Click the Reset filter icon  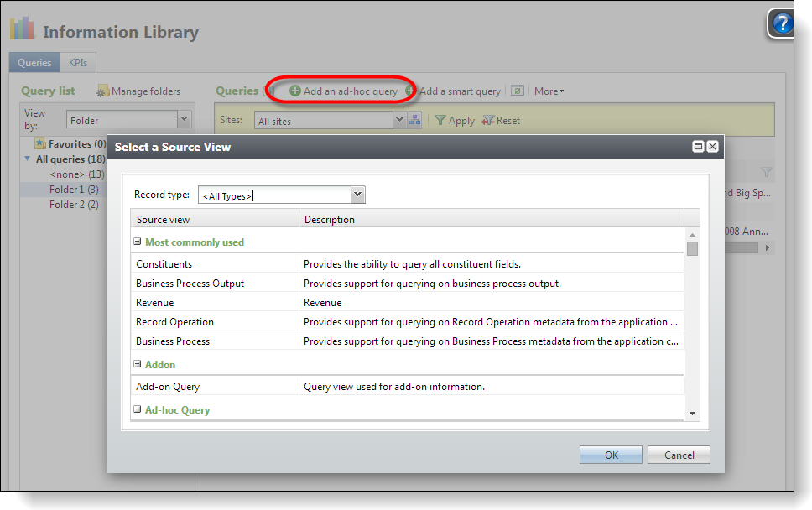[488, 121]
